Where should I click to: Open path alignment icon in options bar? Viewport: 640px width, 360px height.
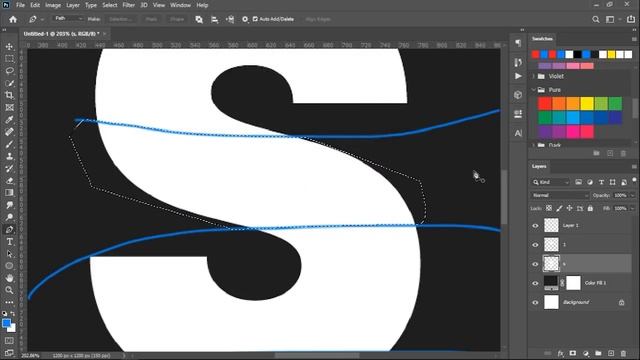click(x=214, y=19)
